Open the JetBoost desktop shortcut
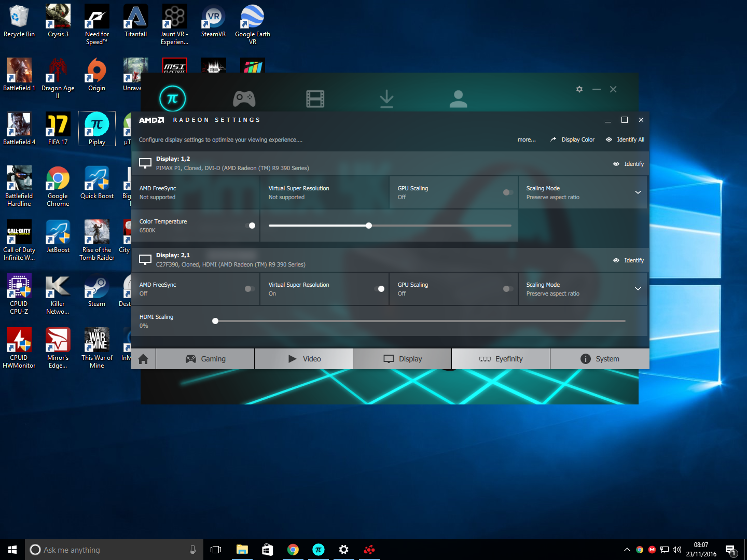This screenshot has width=747, height=560. tap(58, 237)
